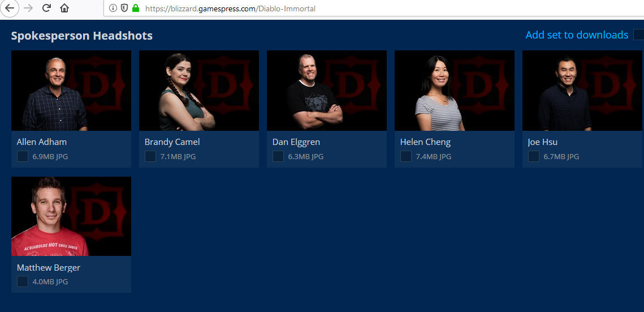This screenshot has height=312, width=644.
Task: Click the Allen Adham name label
Action: point(41,142)
